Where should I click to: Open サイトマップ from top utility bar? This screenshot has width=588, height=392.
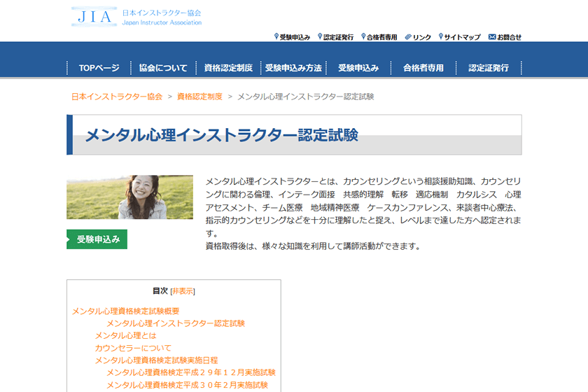point(462,37)
